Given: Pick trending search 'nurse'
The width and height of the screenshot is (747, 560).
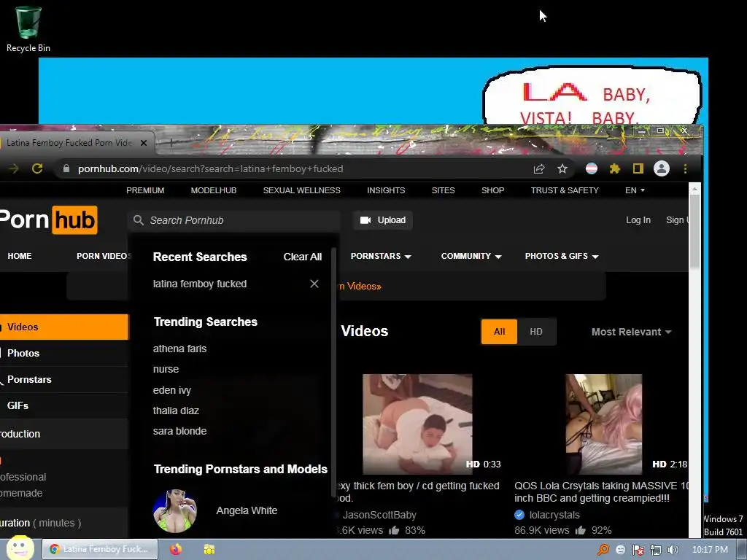Looking at the screenshot, I should pyautogui.click(x=166, y=369).
